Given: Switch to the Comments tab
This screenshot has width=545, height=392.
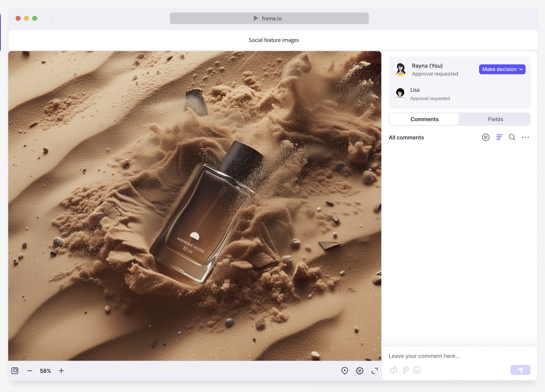Looking at the screenshot, I should pyautogui.click(x=424, y=119).
